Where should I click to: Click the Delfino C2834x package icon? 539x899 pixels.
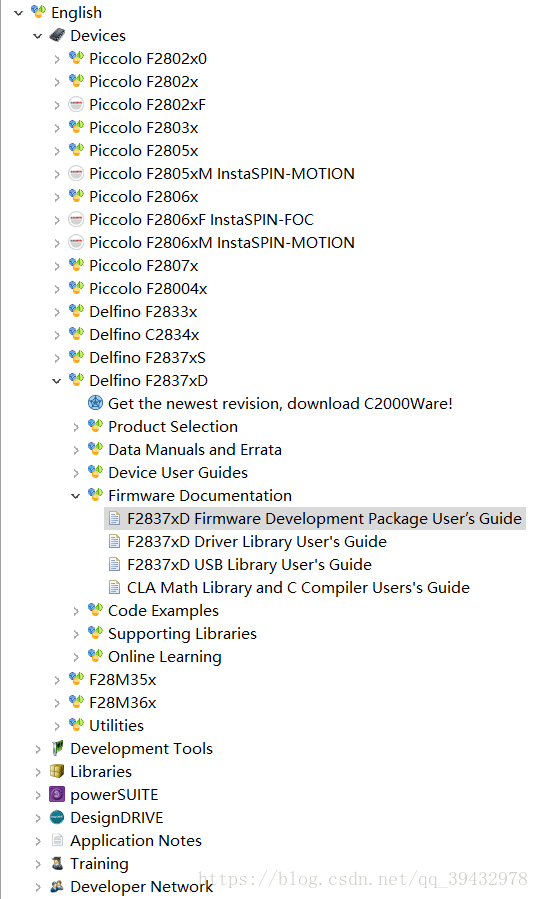76,334
